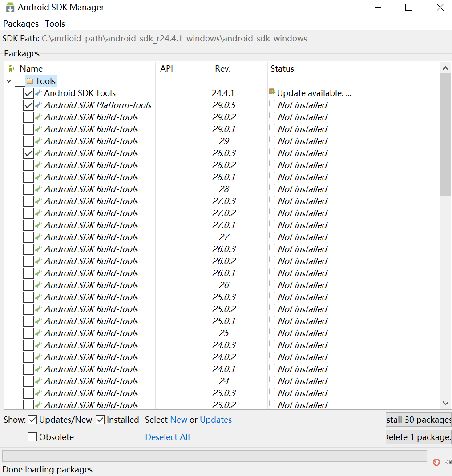Click the New link to select new packages
Screen dimensions: 452x476
[179, 420]
